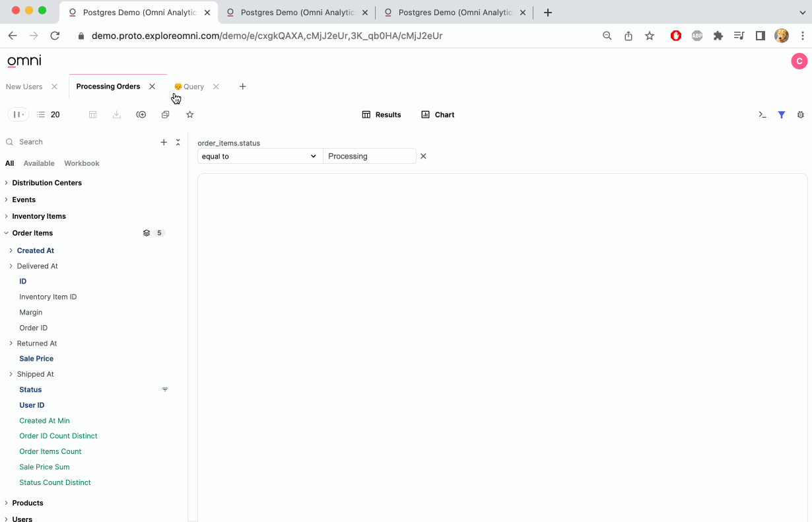
Task: Switch to second Postgres Demo browser tab
Action: [x=298, y=13]
